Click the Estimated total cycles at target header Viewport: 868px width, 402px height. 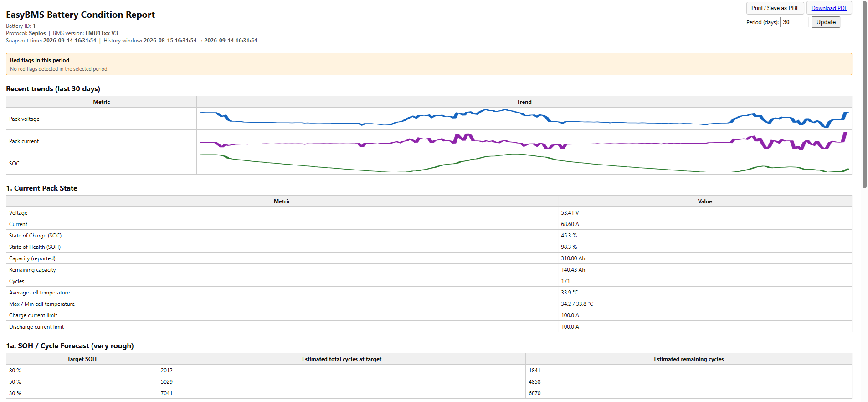(342, 359)
